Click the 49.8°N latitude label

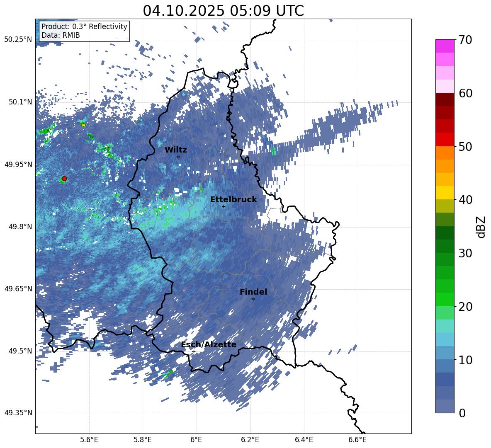[x=21, y=226]
